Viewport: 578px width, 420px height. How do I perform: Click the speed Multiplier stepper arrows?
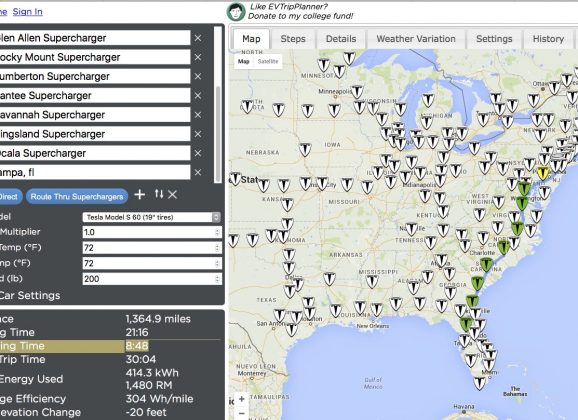tap(217, 232)
